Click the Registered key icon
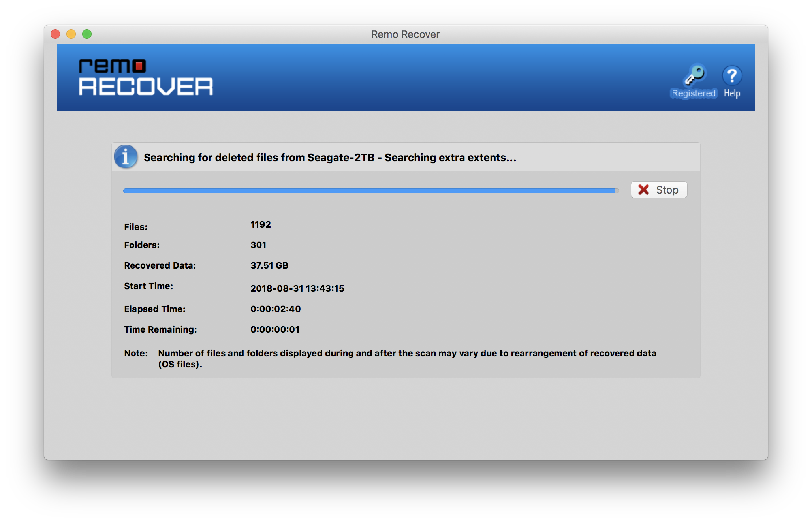Viewport: 812px width, 523px height. point(694,75)
